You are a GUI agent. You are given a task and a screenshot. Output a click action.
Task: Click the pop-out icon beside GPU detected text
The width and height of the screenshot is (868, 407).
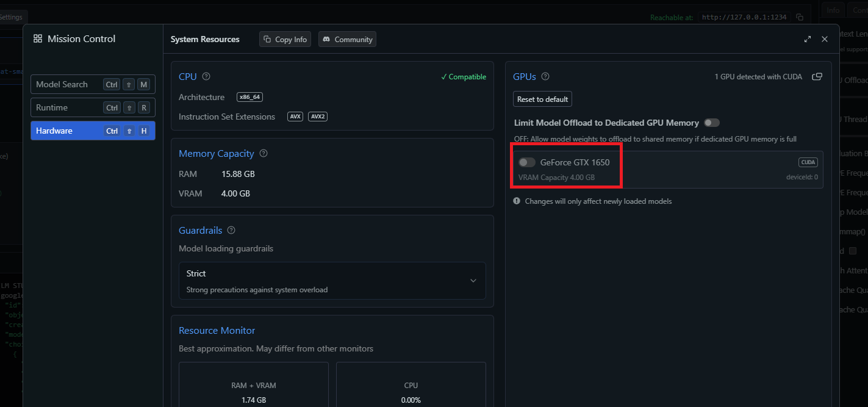click(817, 77)
